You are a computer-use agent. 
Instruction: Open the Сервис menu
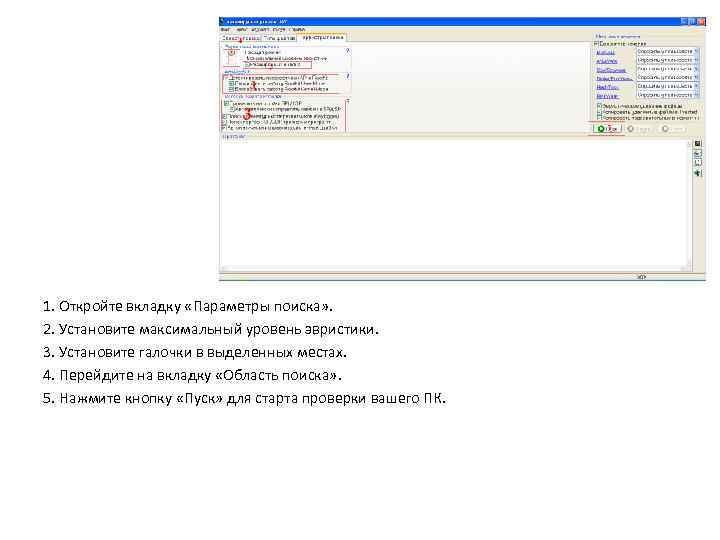click(x=242, y=29)
